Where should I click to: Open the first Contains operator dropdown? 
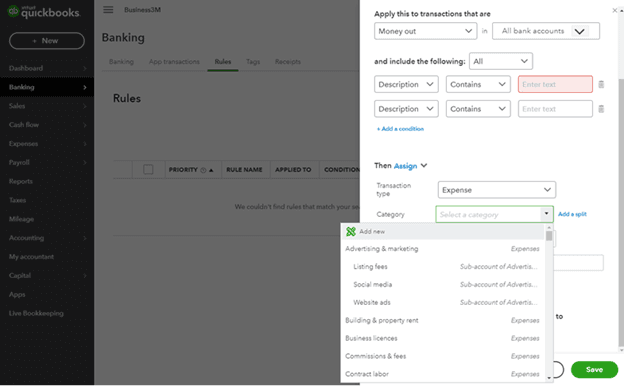coord(478,84)
